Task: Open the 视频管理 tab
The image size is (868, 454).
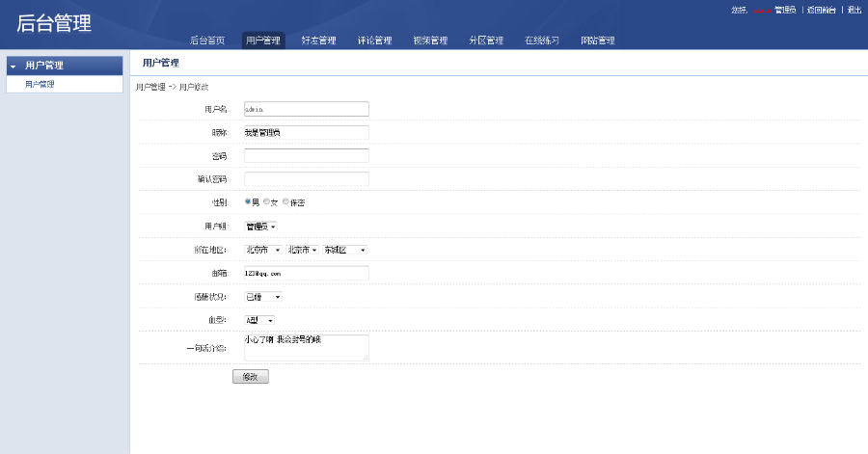Action: [430, 40]
